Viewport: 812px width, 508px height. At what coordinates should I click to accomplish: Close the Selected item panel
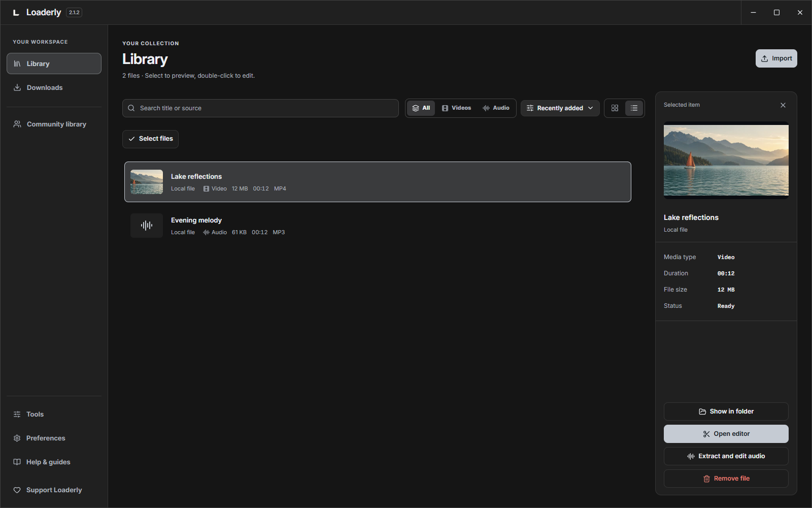pyautogui.click(x=783, y=105)
